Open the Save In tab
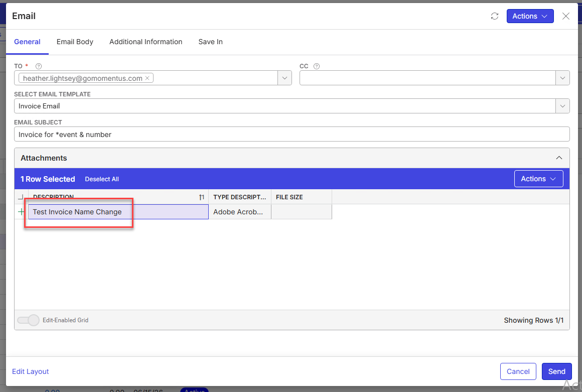 (x=210, y=42)
